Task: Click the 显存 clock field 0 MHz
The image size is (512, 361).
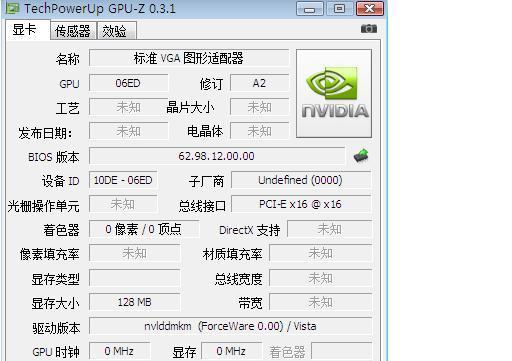Action: [x=231, y=351]
